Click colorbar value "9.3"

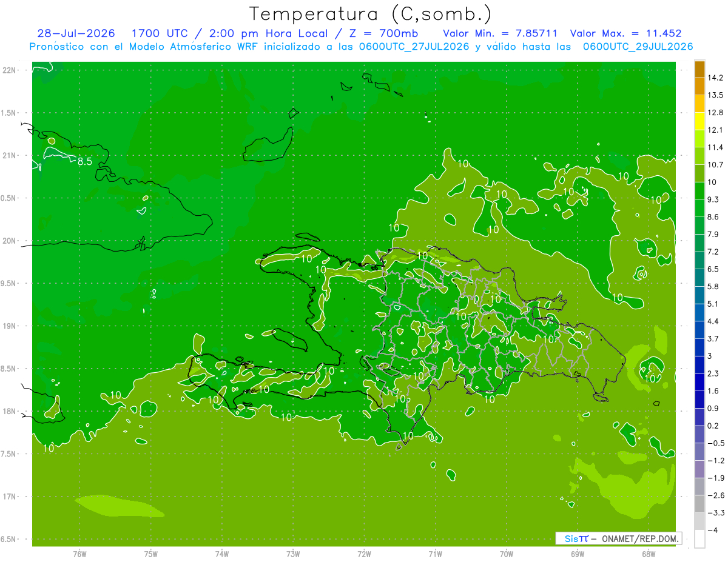click(x=713, y=199)
